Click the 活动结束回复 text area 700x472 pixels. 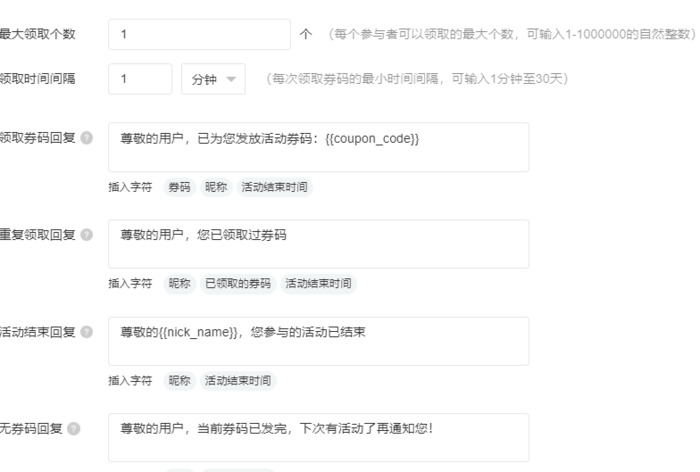pos(318,341)
